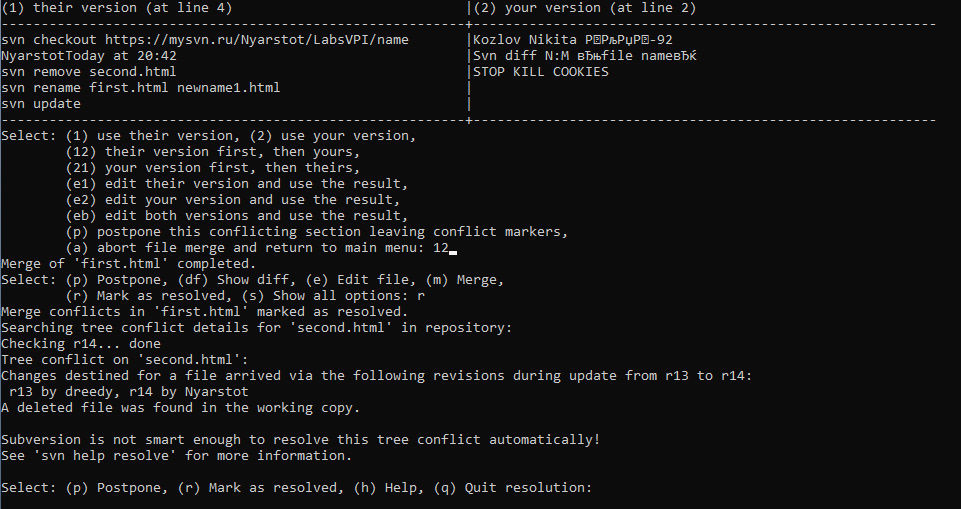The image size is (961, 509).
Task: Click the '(e1) edit their version' option
Action: pyautogui.click(x=237, y=183)
